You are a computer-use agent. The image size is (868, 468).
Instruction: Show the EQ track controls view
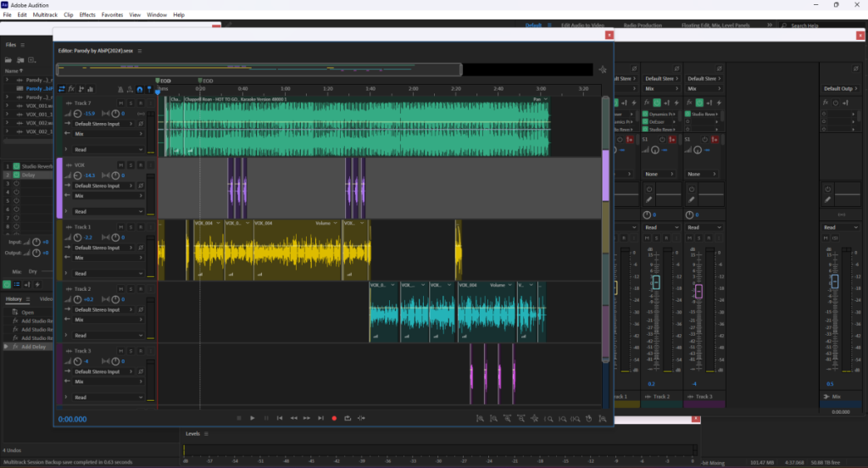click(x=90, y=89)
